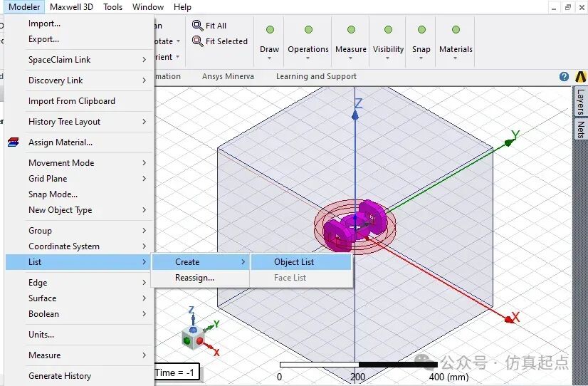This screenshot has height=386, width=588.
Task: Click the Fit Selected zoom icon
Action: (197, 41)
